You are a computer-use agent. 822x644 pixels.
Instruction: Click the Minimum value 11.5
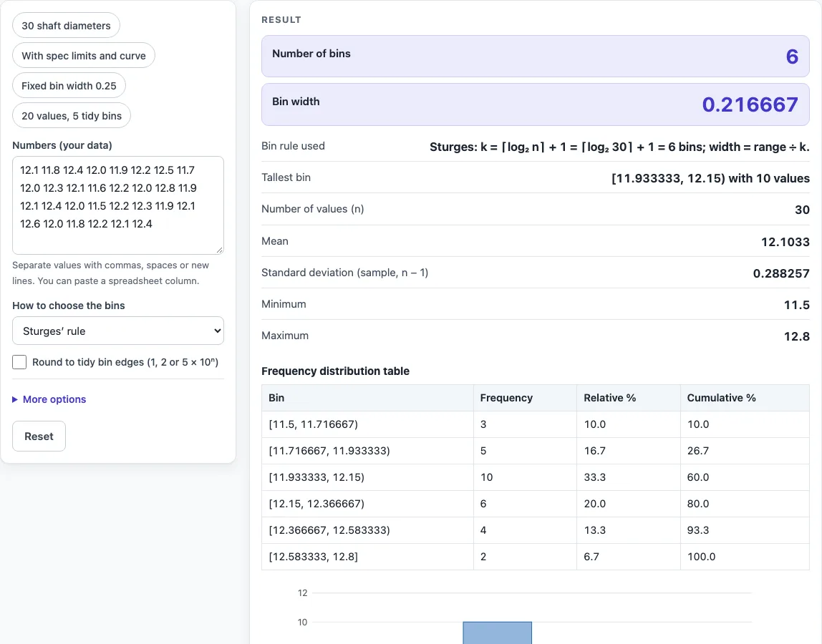pyautogui.click(x=797, y=304)
